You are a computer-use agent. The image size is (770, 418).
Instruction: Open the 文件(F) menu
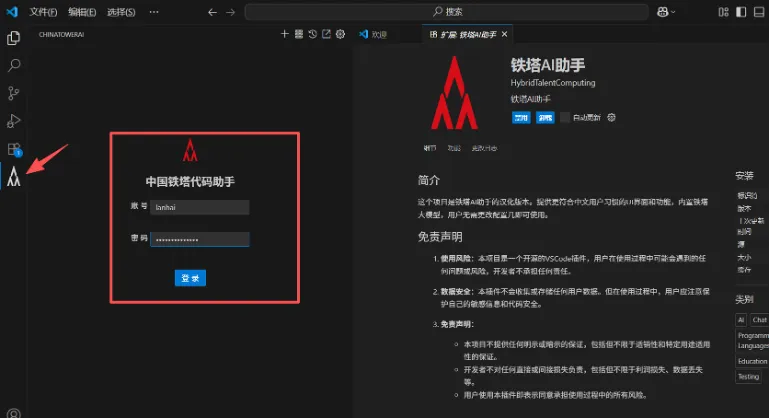[43, 12]
